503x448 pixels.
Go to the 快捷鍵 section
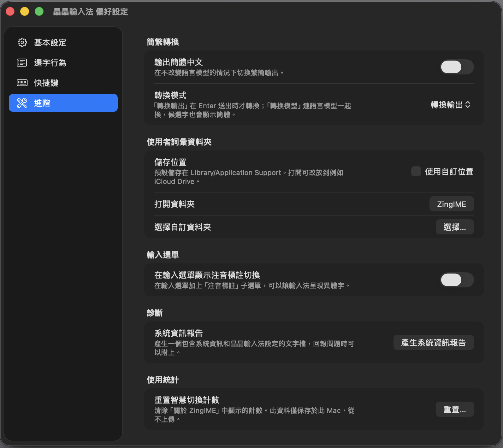tap(63, 83)
